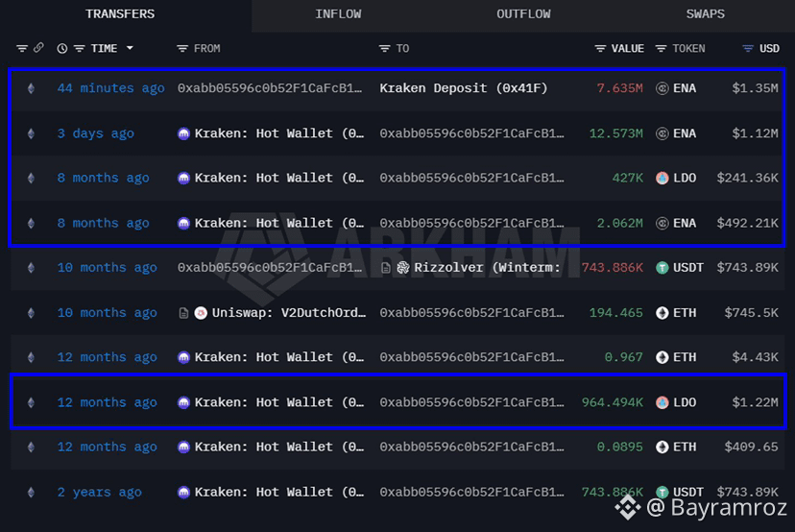Click the clock icon next to TIME
Image resolution: width=795 pixels, height=532 pixels.
pos(61,49)
